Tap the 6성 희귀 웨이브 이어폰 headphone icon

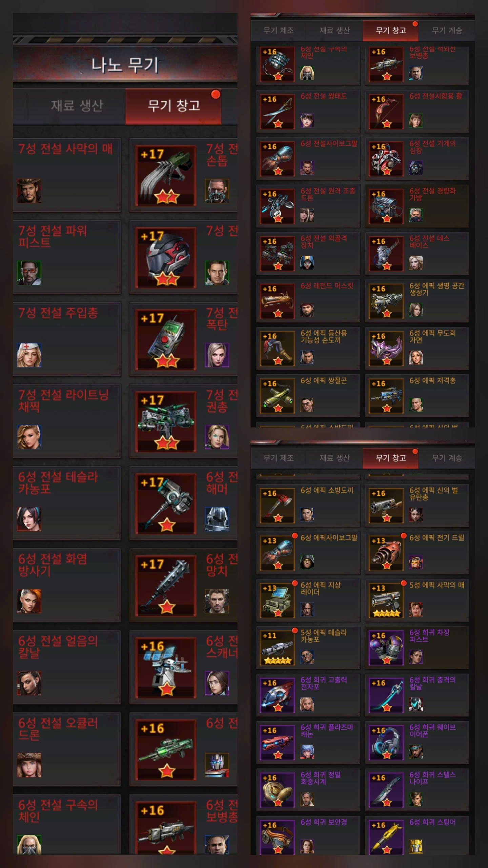[x=386, y=743]
